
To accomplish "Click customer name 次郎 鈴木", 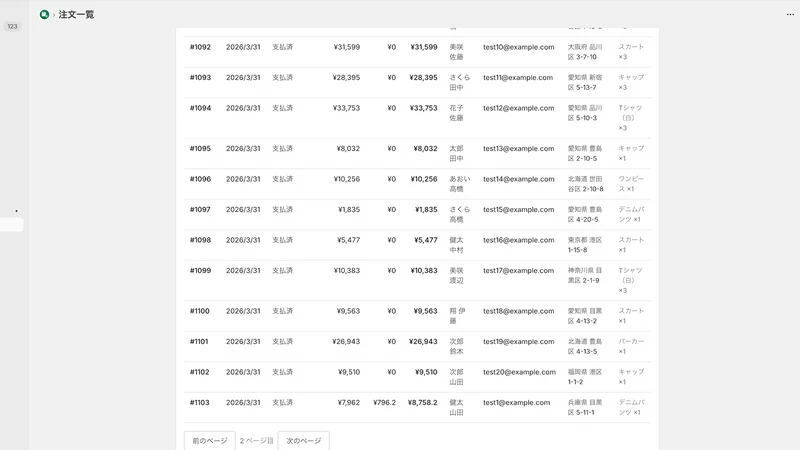I will point(456,346).
